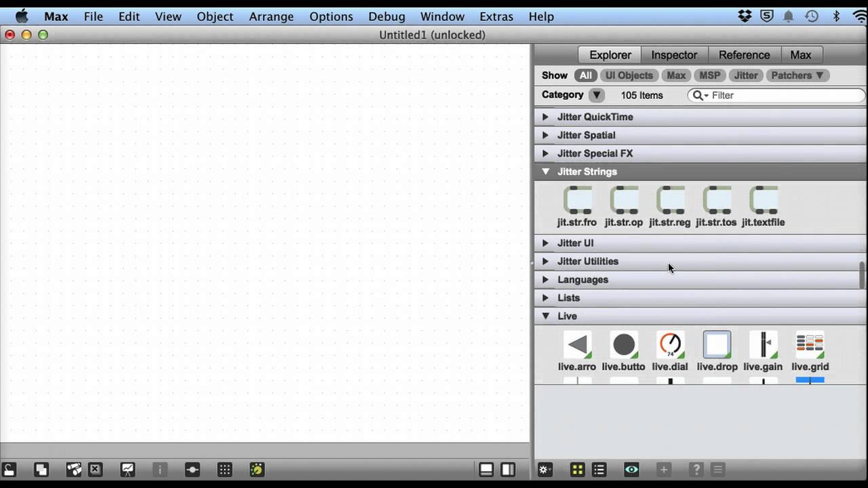Image resolution: width=868 pixels, height=488 pixels.
Task: Filter by MSP objects
Action: click(710, 75)
